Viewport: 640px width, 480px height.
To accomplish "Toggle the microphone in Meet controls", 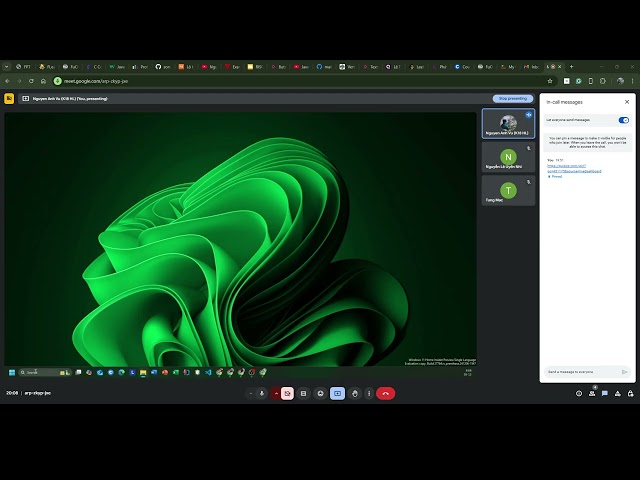I will pos(262,393).
